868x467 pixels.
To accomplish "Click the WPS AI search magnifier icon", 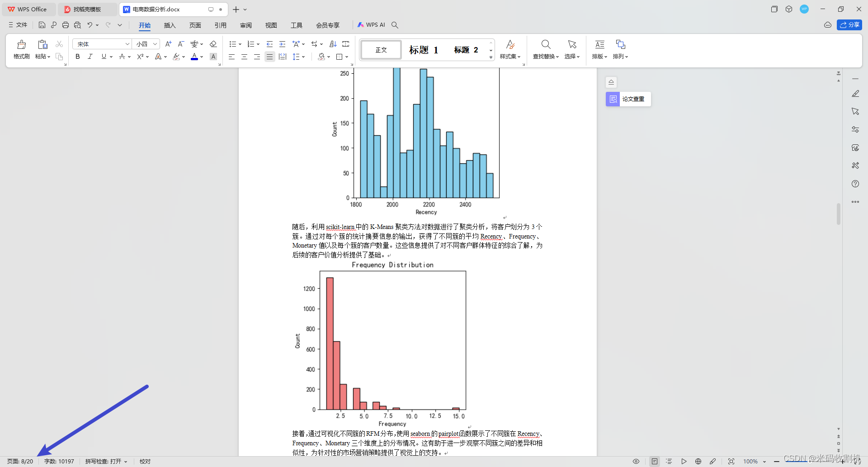I will [395, 25].
